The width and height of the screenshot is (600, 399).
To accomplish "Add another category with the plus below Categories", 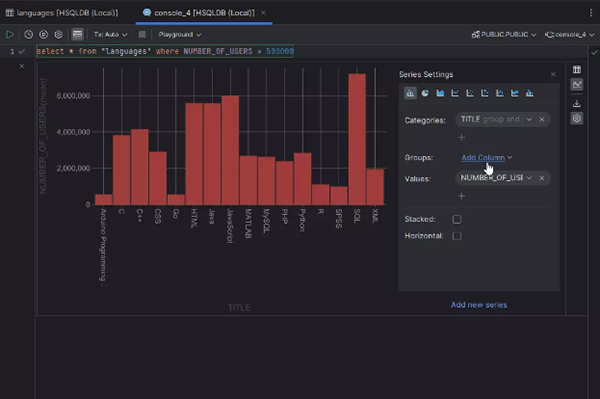I will click(461, 137).
